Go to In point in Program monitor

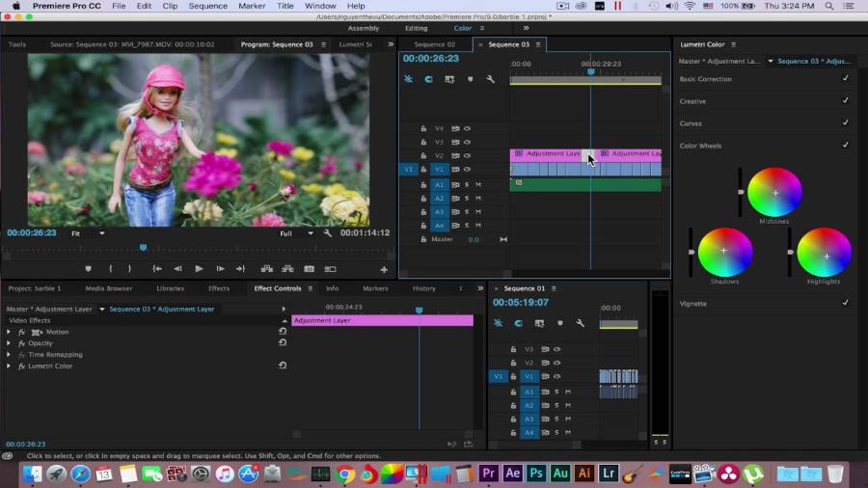[157, 269]
